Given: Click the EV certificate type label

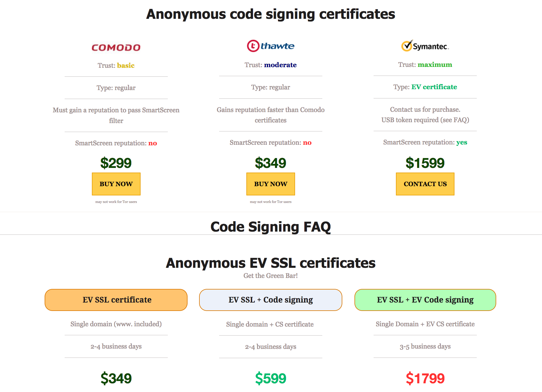Looking at the screenshot, I should click(x=434, y=87).
